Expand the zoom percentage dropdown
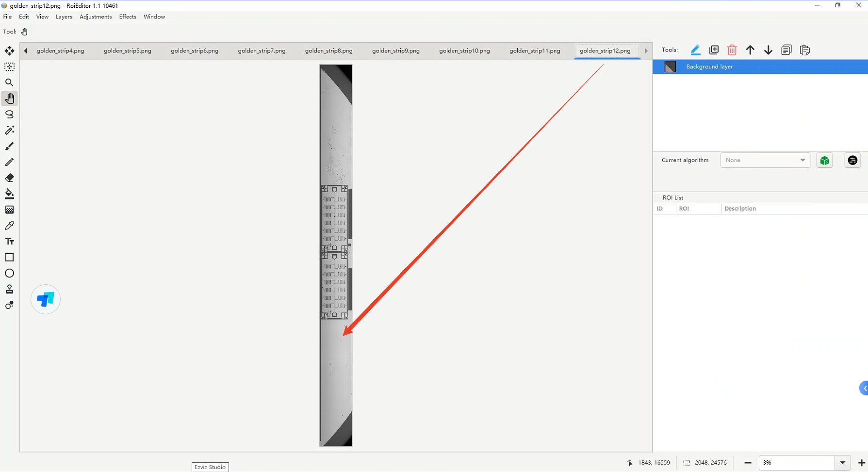This screenshot has height=472, width=868. [x=842, y=463]
